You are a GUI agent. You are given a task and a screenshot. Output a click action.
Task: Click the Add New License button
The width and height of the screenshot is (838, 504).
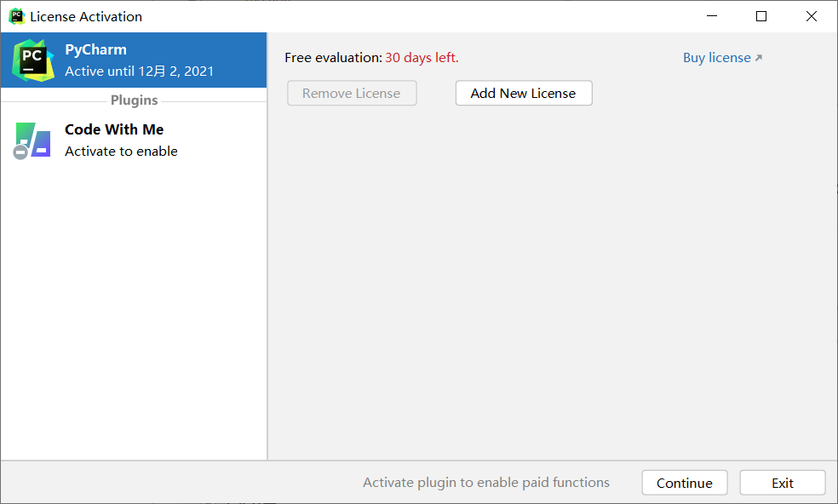click(x=524, y=93)
